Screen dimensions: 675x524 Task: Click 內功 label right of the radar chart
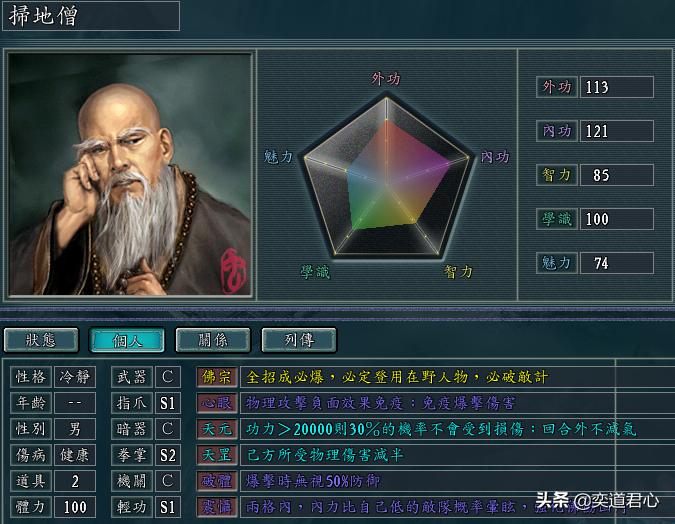tap(495, 157)
